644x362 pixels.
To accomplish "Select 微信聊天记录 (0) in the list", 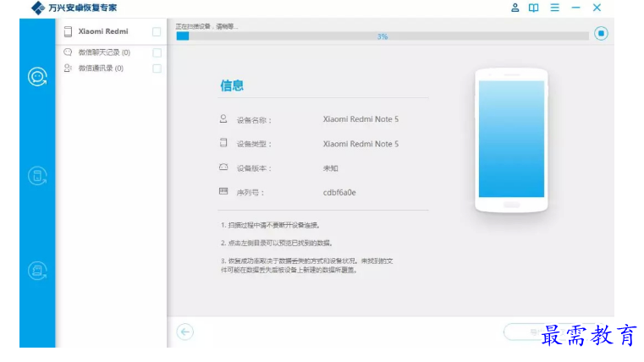I will pyautogui.click(x=112, y=52).
